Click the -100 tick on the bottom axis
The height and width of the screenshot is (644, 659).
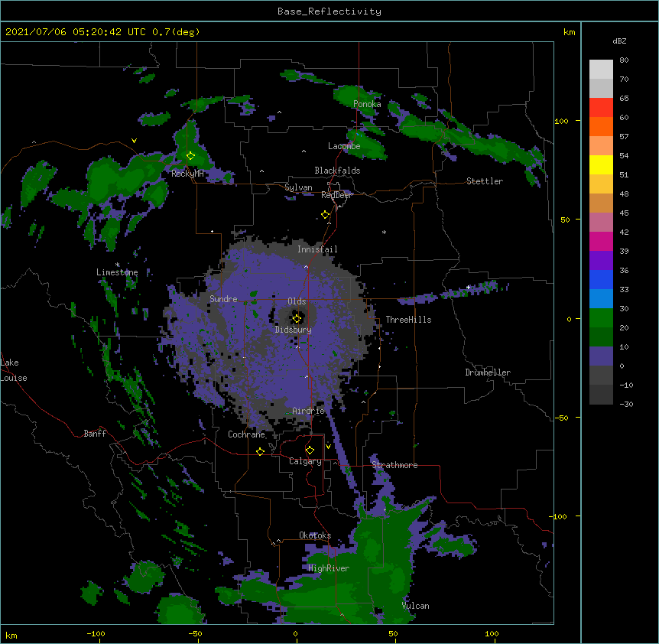(96, 633)
